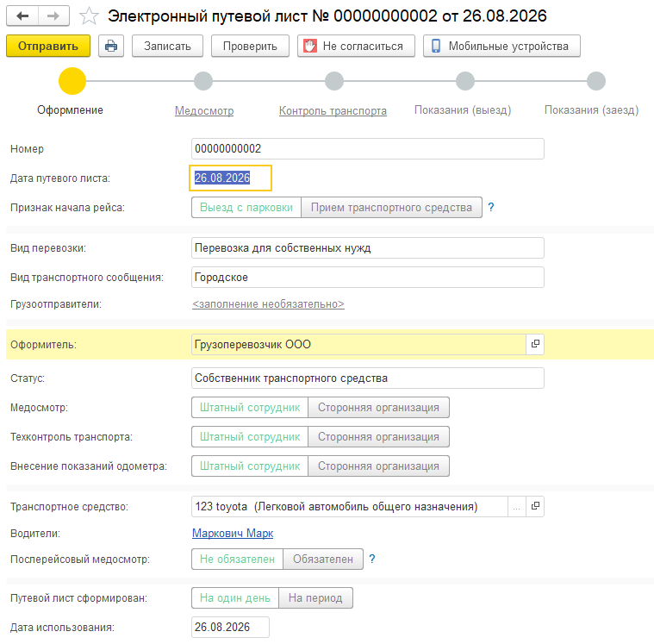The height and width of the screenshot is (644, 654).
Task: Set Медосмотр to Штатный сотрудник
Action: 250,408
